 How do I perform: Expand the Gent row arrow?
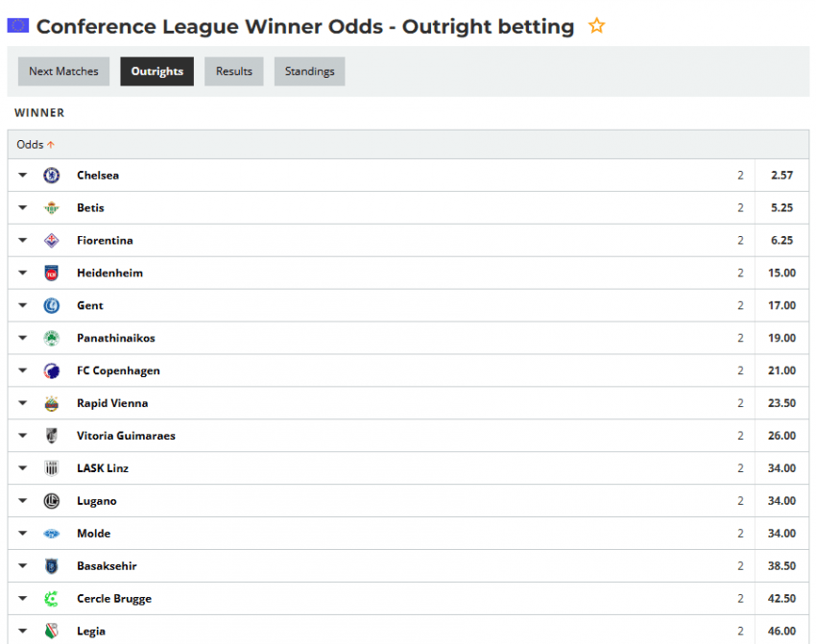coord(23,306)
